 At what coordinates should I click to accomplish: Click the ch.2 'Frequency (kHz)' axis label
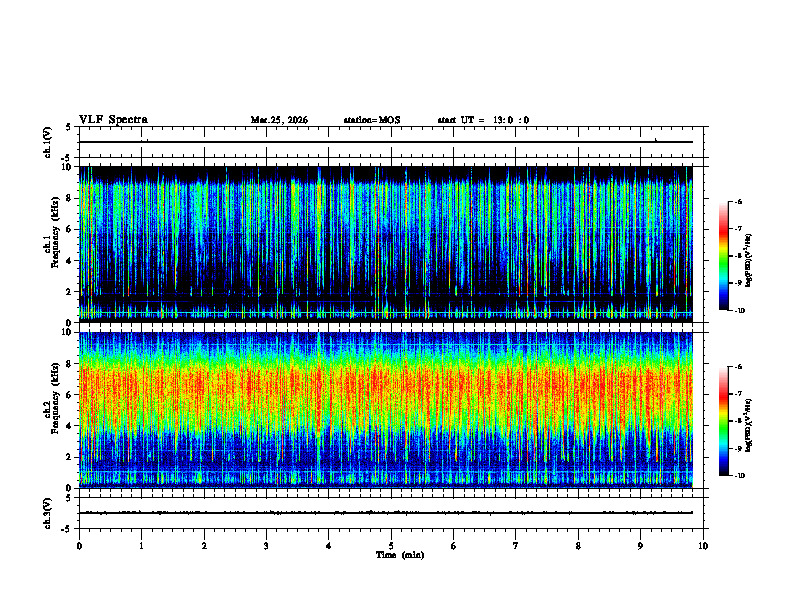[x=55, y=398]
